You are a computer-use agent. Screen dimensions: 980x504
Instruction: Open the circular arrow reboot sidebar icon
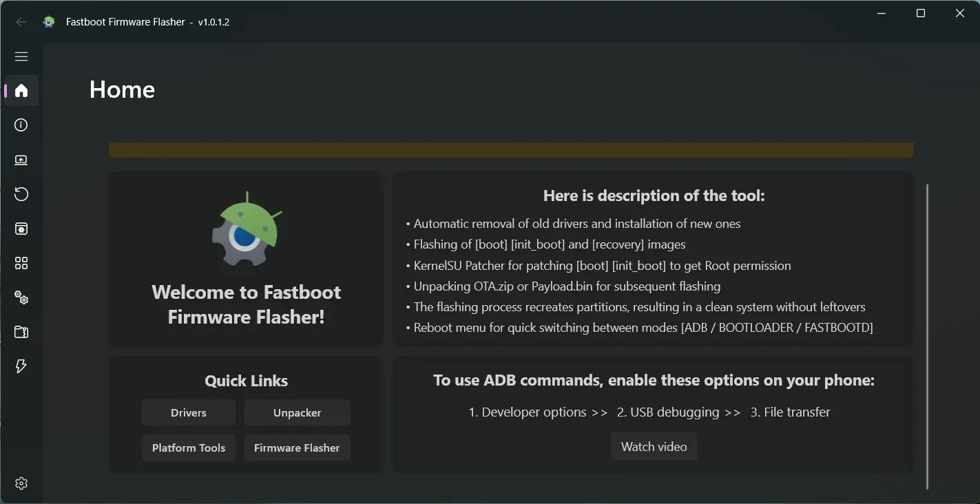(21, 194)
